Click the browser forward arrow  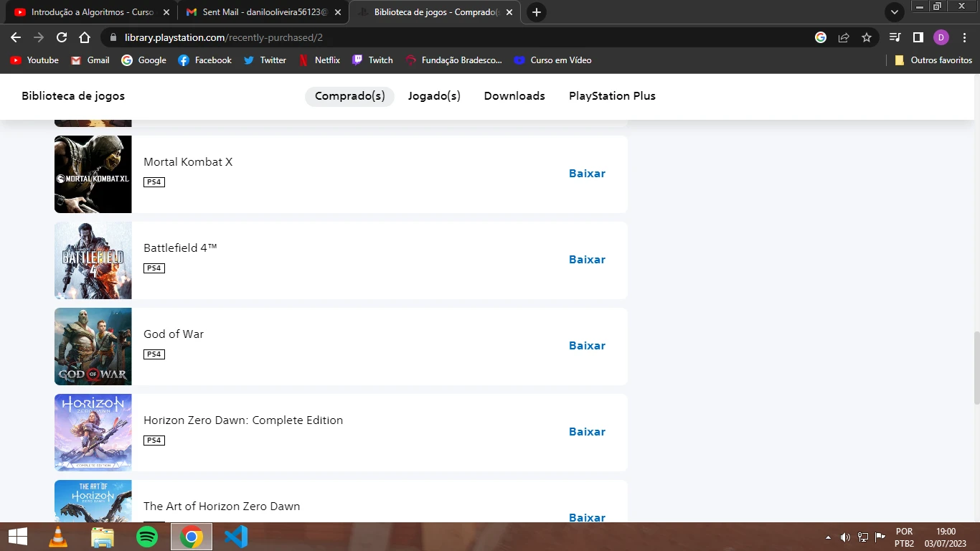39,37
